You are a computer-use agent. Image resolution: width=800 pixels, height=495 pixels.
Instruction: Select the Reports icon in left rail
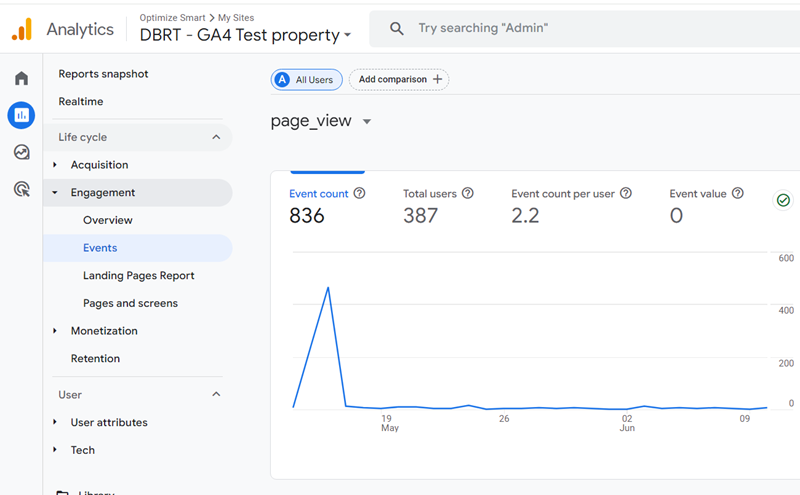pyautogui.click(x=21, y=115)
